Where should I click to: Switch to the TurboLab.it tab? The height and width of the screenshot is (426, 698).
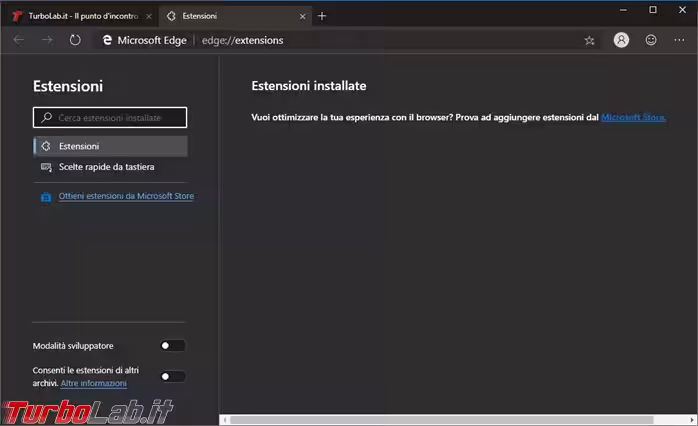pos(80,16)
